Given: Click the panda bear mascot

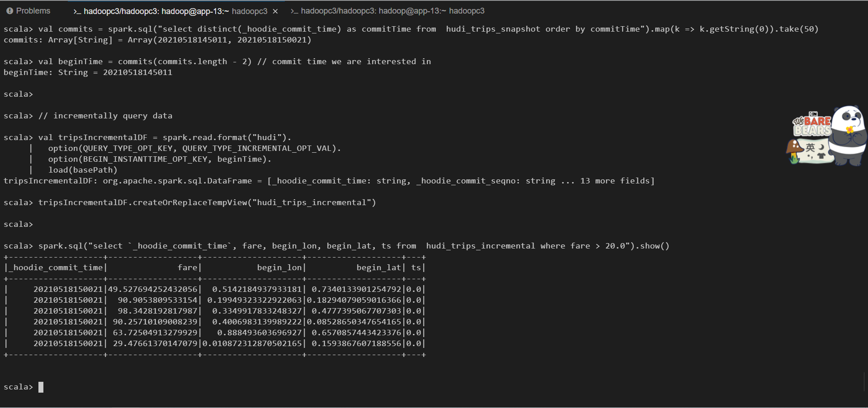Looking at the screenshot, I should coord(848,136).
